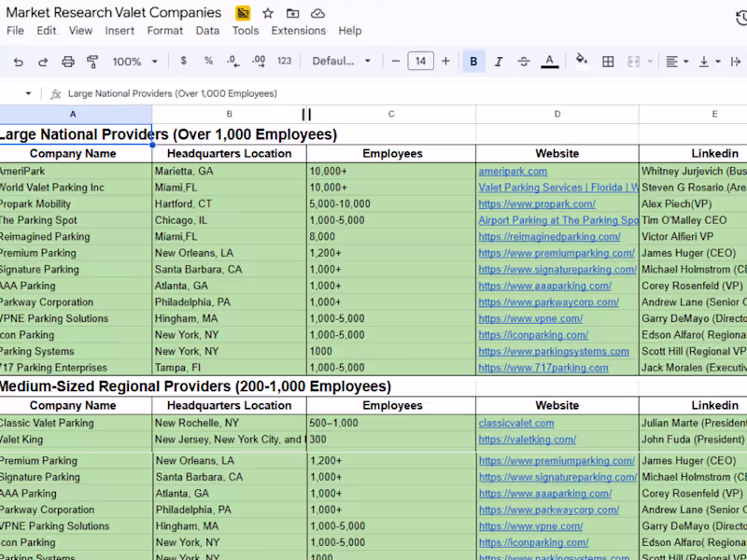Open the Extensions menu
Image resolution: width=747 pixels, height=560 pixels.
[298, 31]
